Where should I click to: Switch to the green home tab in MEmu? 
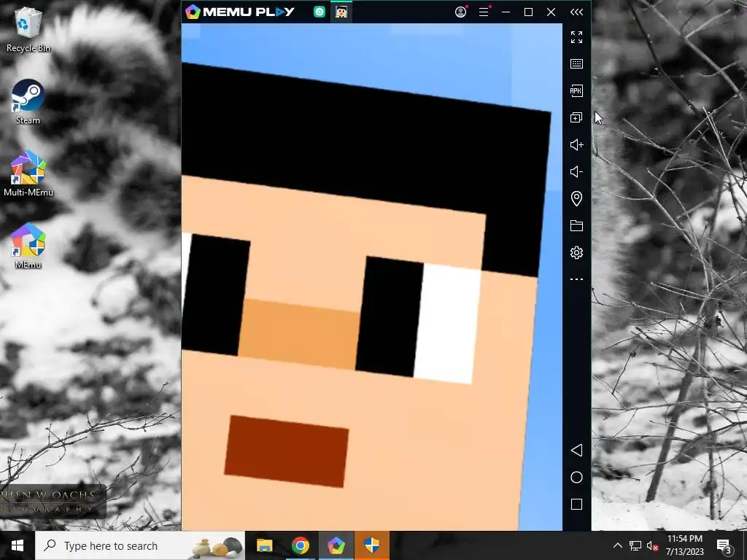point(320,12)
